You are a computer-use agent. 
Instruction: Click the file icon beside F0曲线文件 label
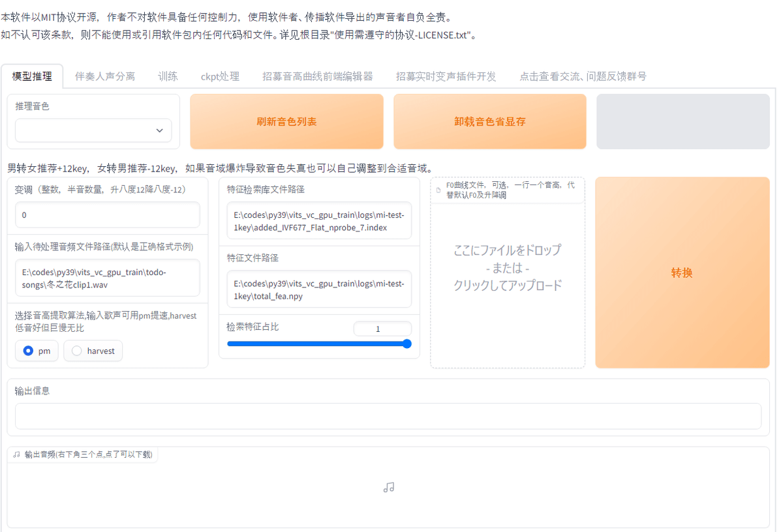pyautogui.click(x=438, y=190)
